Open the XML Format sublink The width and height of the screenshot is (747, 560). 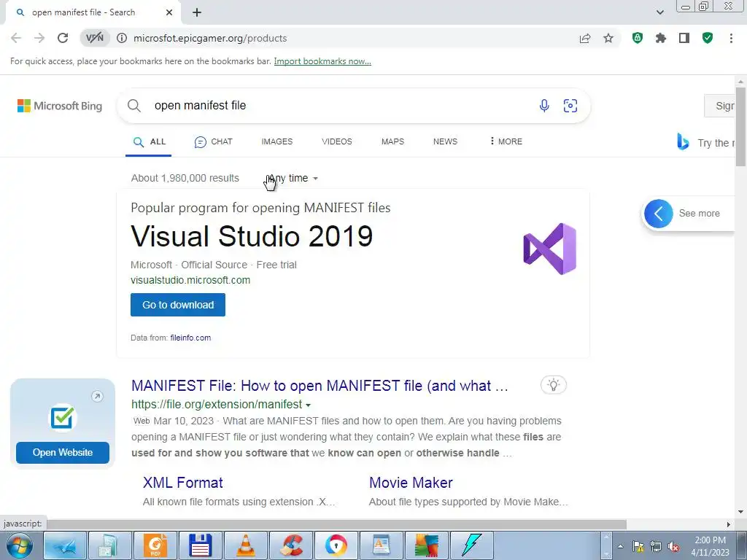point(183,483)
